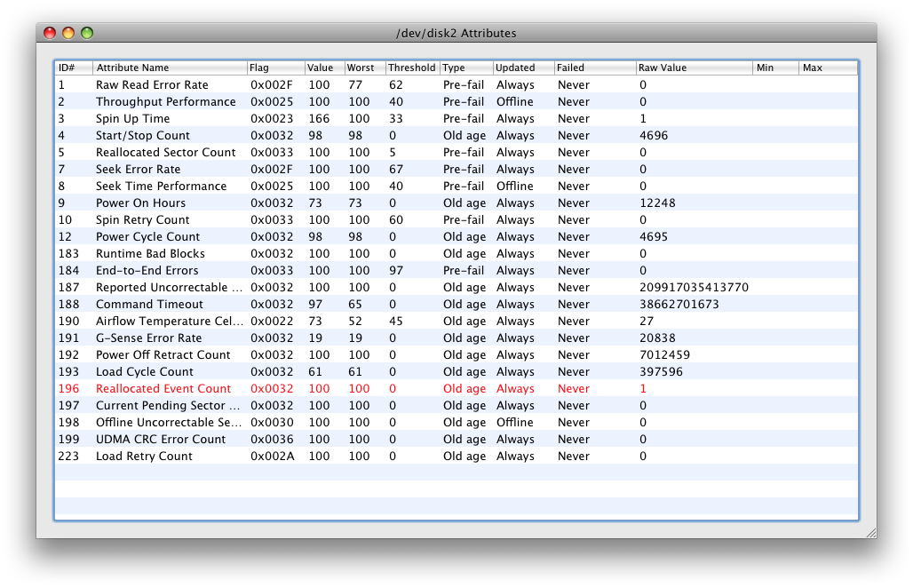913x588 pixels.
Task: Select the Seek Error Rate row
Action: (456, 170)
